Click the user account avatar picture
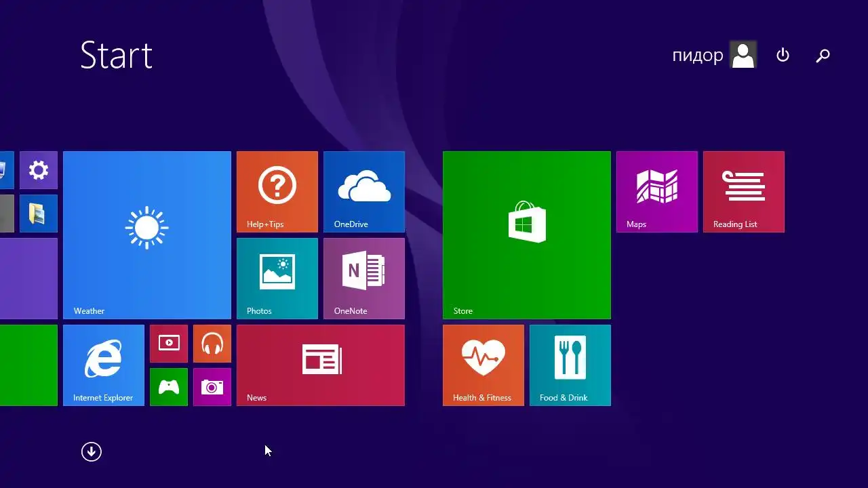 coord(743,55)
